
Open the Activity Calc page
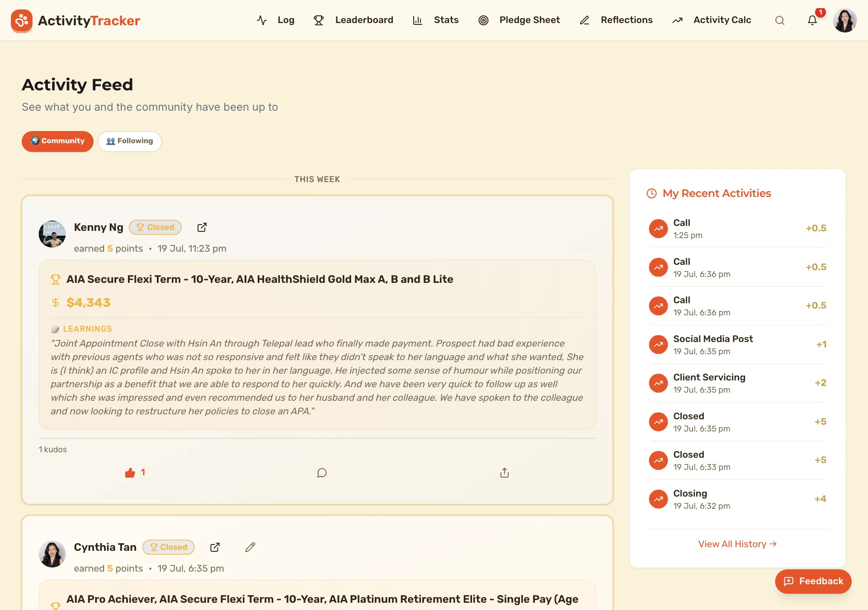tap(712, 20)
